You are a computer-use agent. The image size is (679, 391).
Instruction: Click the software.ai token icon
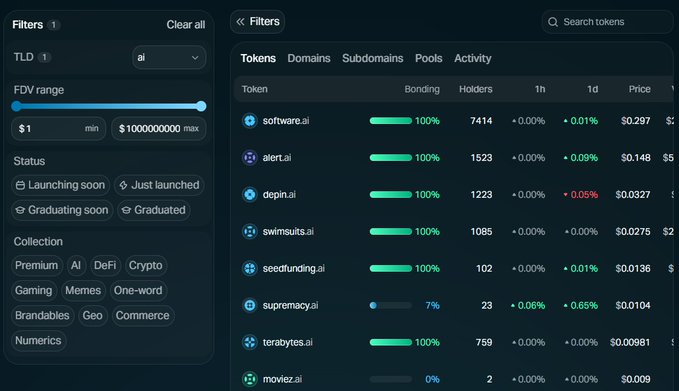(249, 120)
